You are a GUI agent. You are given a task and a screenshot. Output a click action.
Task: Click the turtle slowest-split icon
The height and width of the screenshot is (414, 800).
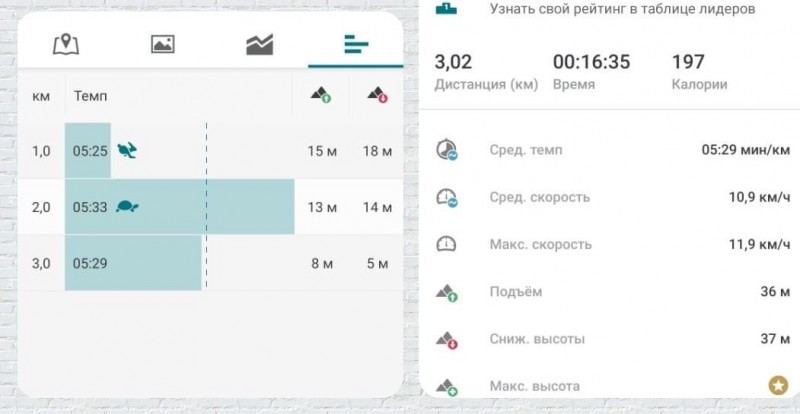click(x=127, y=207)
